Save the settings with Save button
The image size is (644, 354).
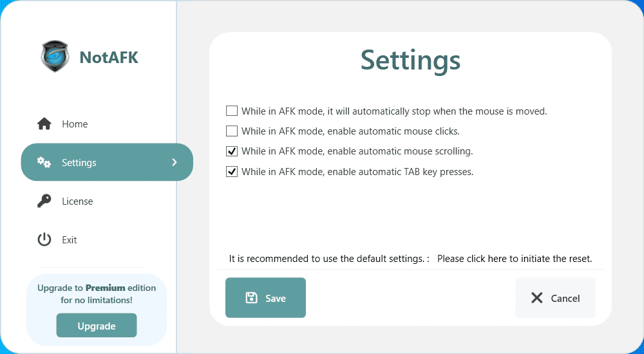pos(265,298)
